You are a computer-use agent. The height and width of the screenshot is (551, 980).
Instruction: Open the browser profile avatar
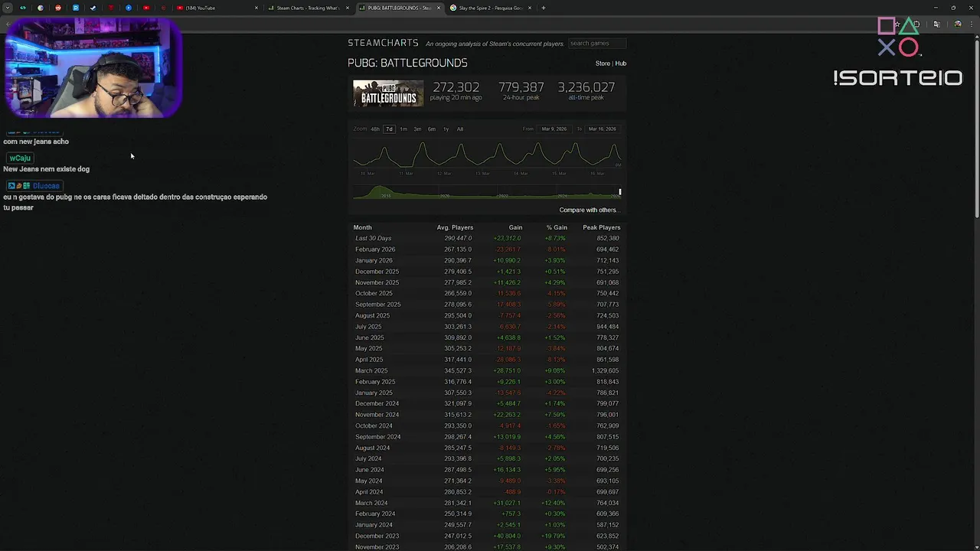pyautogui.click(x=958, y=24)
